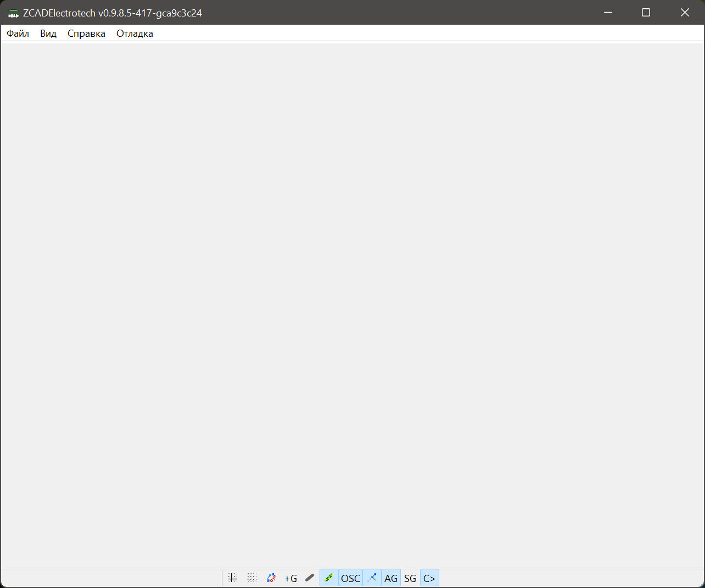
Task: Toggle the SG status button
Action: (410, 578)
